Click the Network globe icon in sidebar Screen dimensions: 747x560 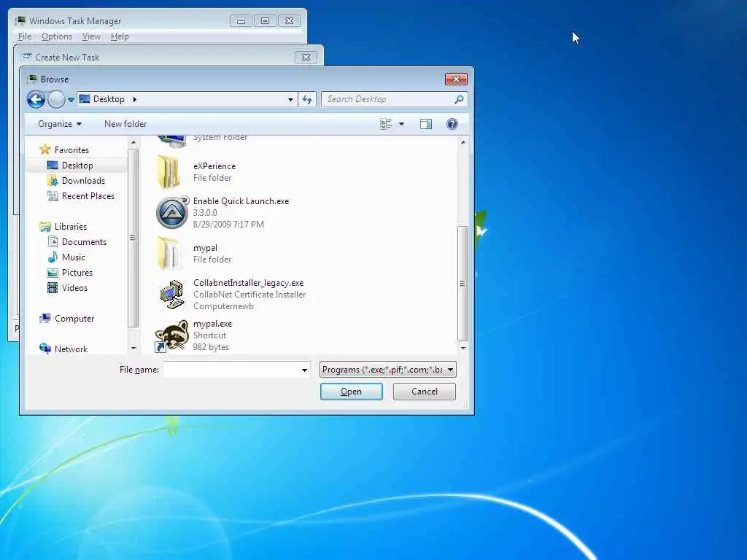tap(45, 349)
